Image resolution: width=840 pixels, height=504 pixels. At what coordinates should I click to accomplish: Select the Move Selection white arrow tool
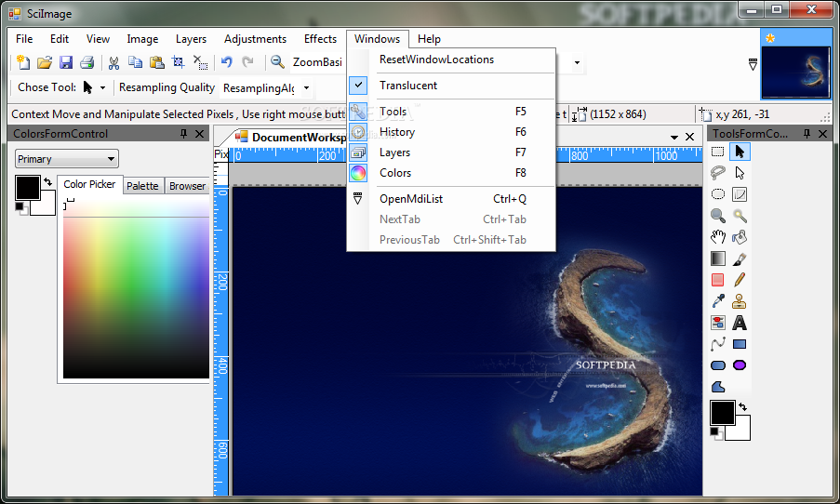pos(740,172)
